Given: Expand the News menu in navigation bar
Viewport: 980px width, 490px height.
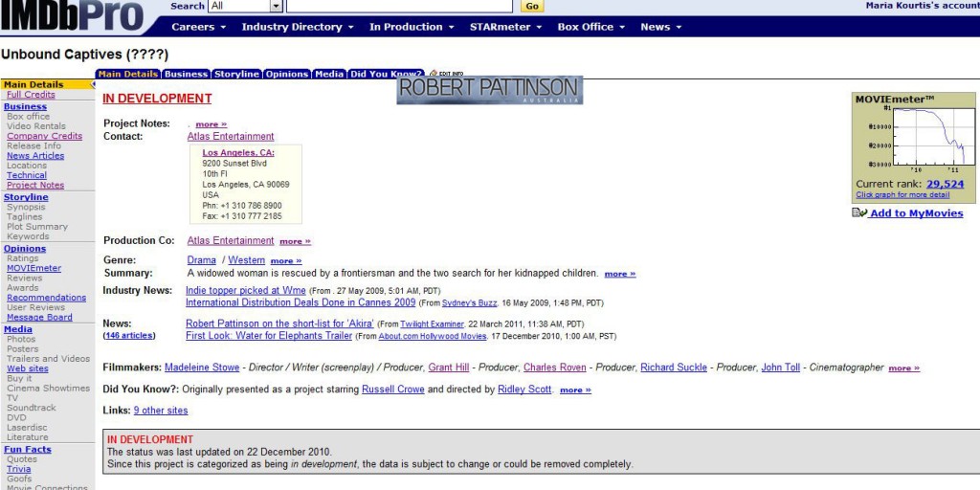Looking at the screenshot, I should click(660, 27).
